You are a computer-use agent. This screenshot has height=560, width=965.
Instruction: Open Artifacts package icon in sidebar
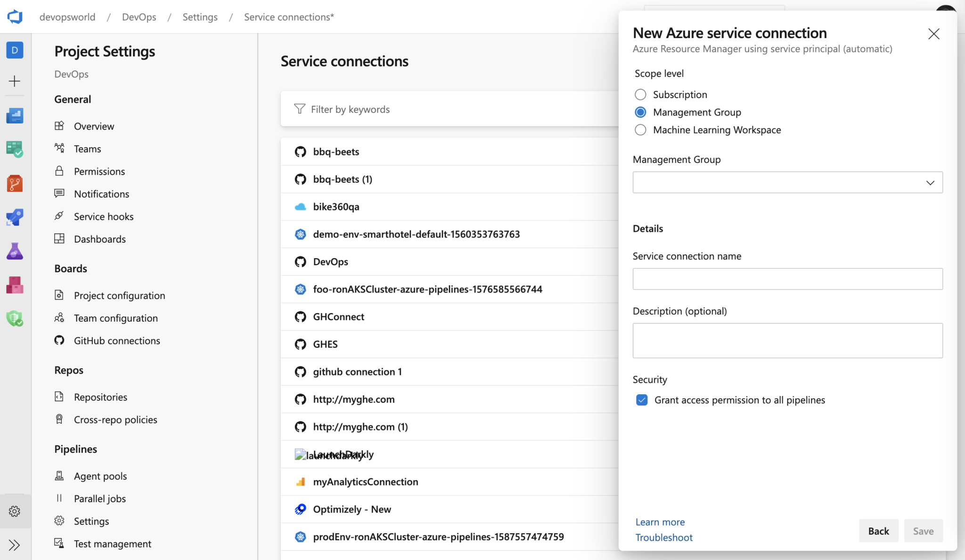pos(15,285)
